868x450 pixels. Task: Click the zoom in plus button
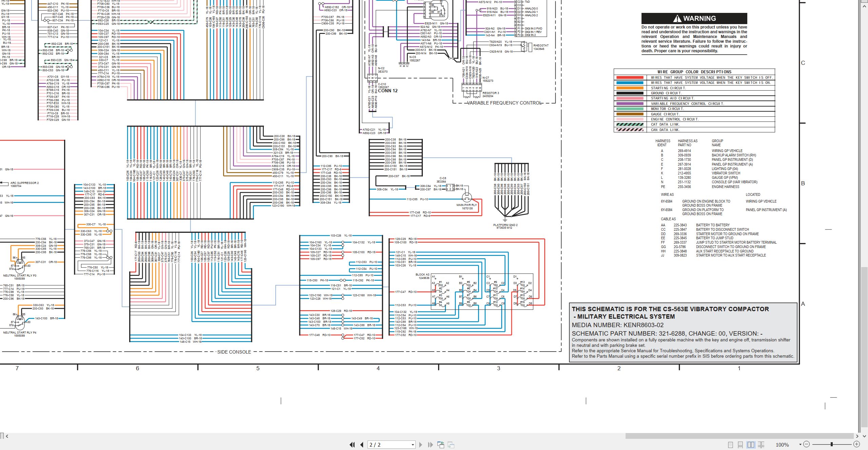(x=856, y=444)
